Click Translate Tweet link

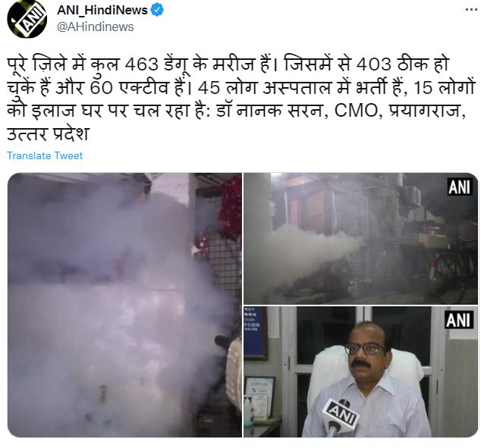coord(45,155)
